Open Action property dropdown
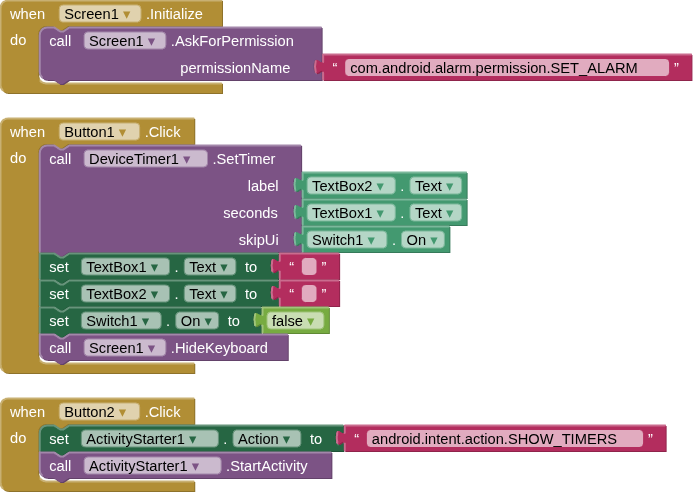The image size is (693, 492). tap(267, 439)
